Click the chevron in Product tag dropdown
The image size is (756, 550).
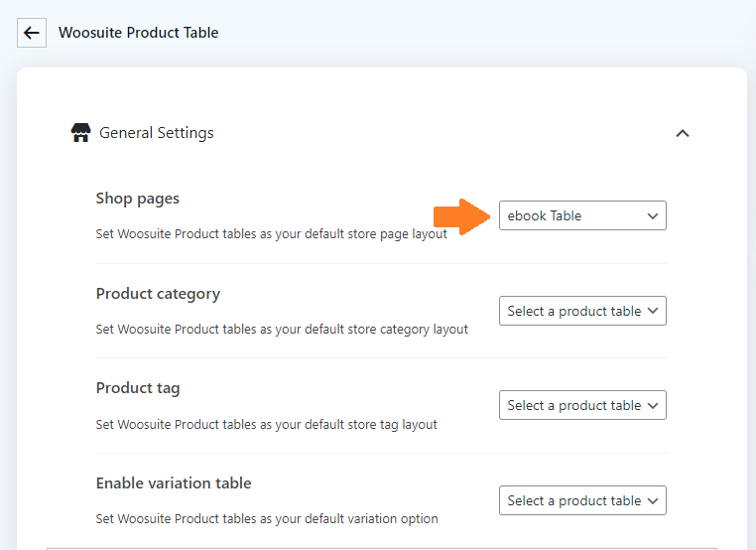(653, 406)
